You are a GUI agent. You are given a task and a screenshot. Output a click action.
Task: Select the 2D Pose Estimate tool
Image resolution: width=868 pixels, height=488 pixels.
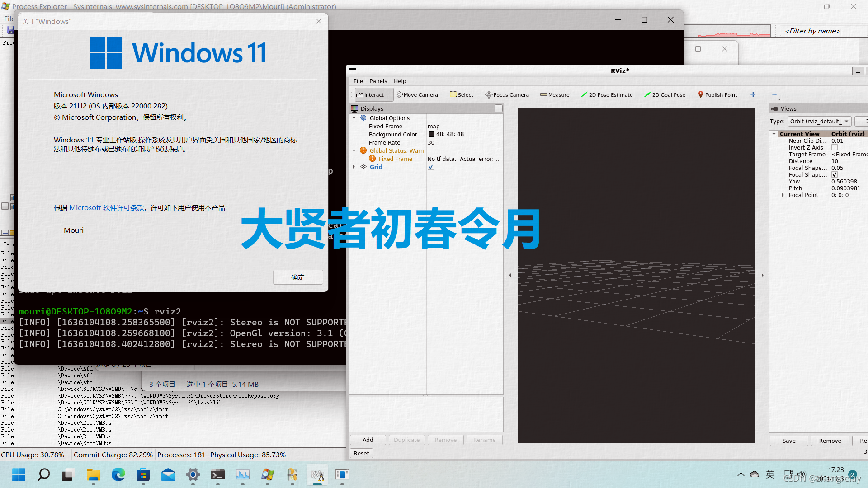pos(607,95)
